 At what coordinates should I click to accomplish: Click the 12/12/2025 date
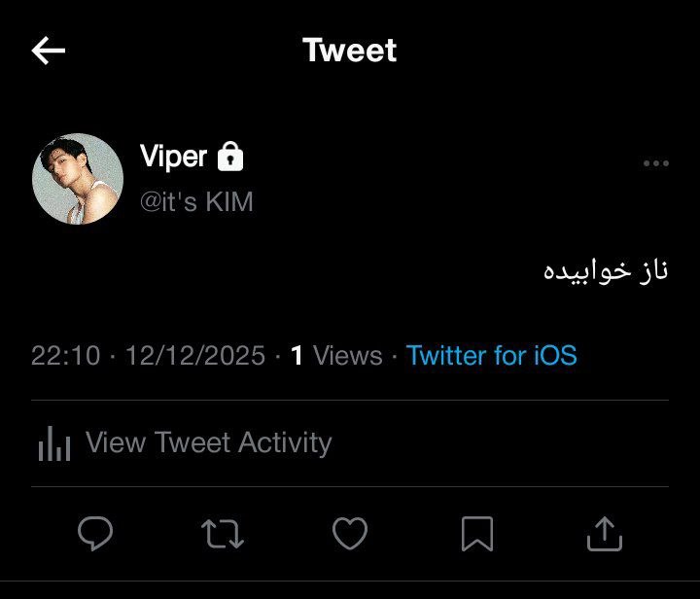click(x=195, y=356)
